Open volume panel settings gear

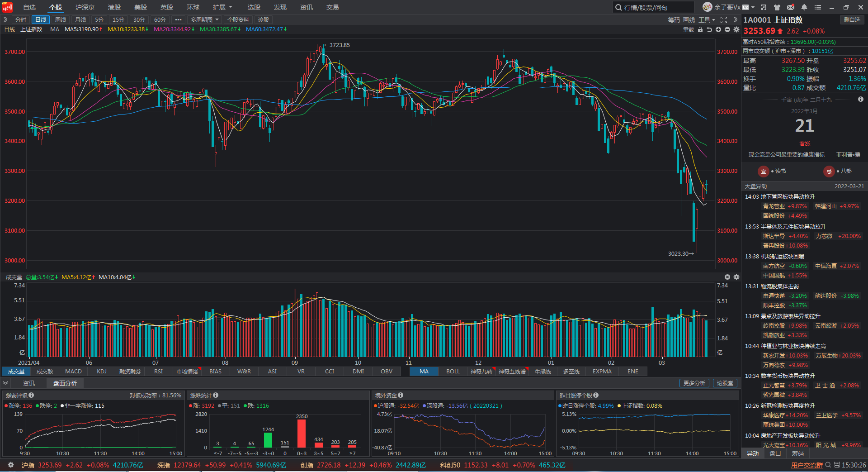point(736,277)
